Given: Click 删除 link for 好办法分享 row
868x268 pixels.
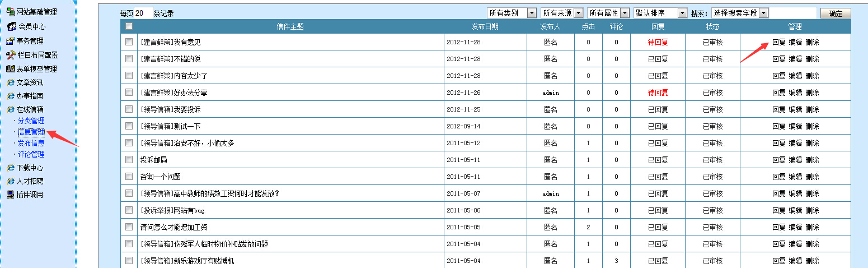Looking at the screenshot, I should tap(812, 93).
